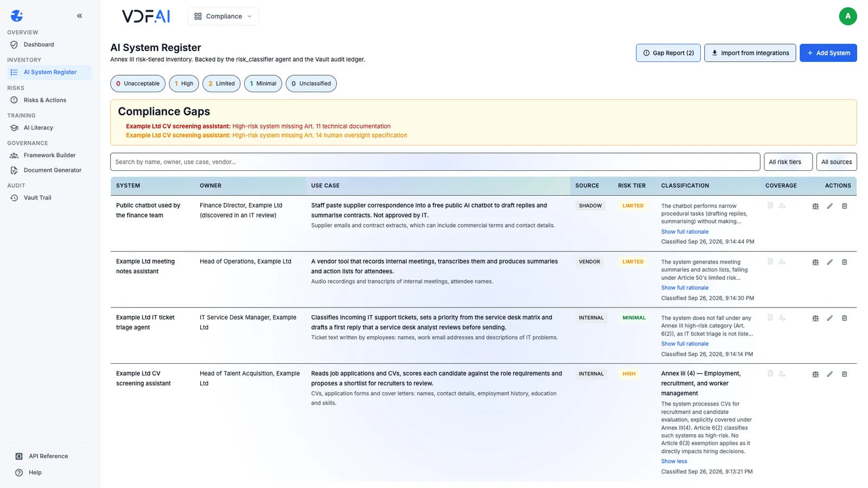
Task: Click person coverage icon in IT ticket triage row
Action: 782,318
